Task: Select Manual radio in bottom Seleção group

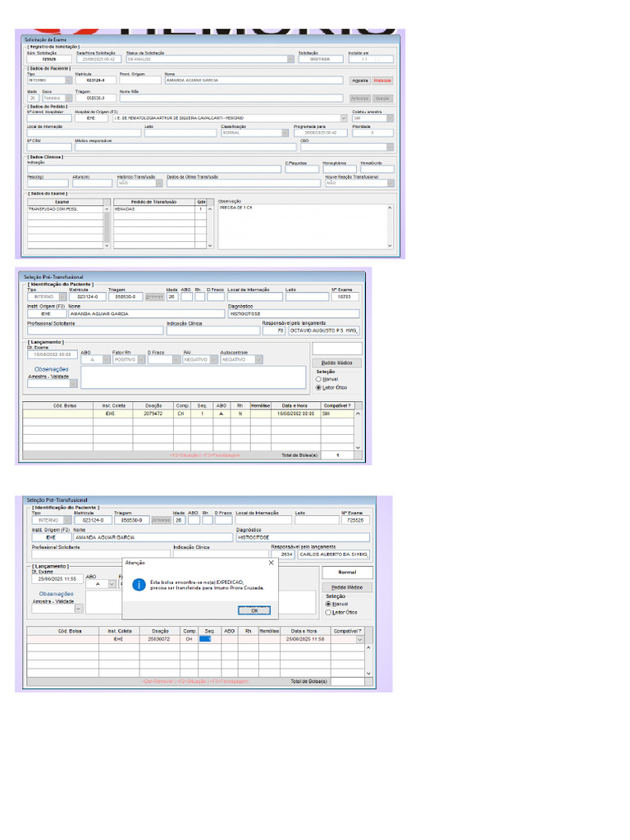Action: 328,604
